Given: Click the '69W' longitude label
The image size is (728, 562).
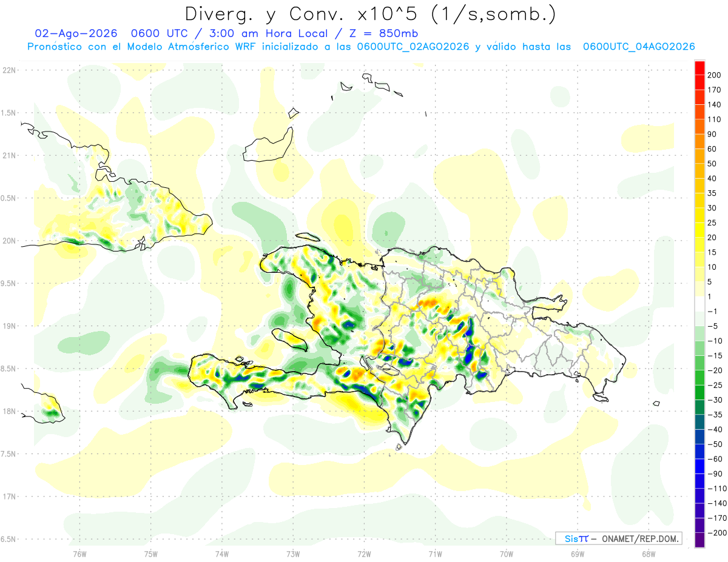Looking at the screenshot, I should tap(577, 554).
